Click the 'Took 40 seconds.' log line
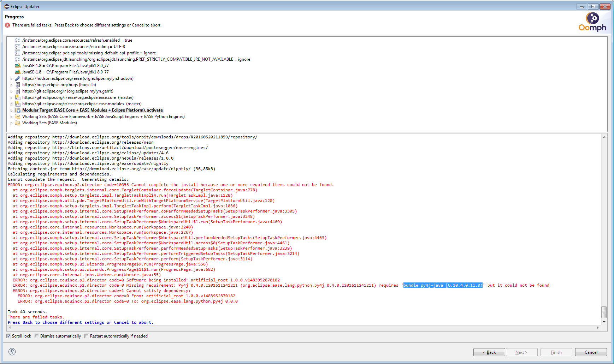Screen dimensions: 614x364 click(27, 312)
